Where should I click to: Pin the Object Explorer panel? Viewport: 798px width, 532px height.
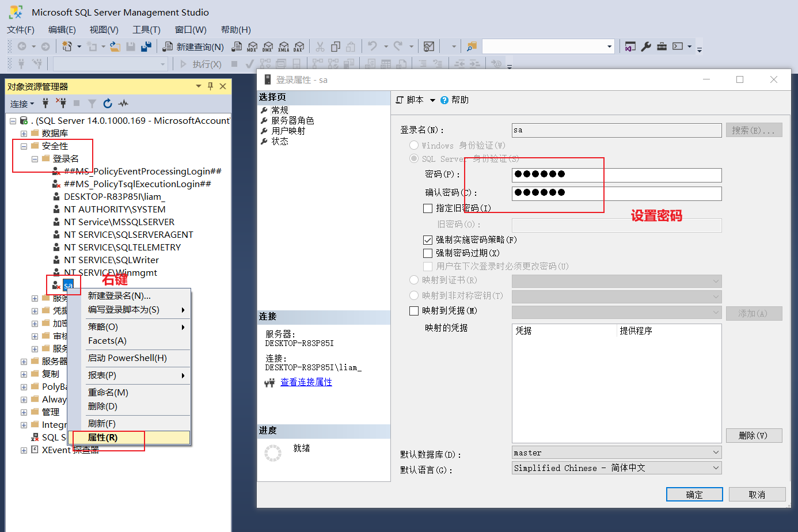tap(211, 86)
